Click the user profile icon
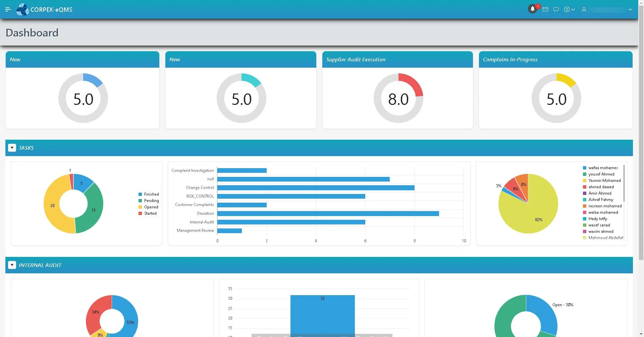Viewport: 644px width, 337px height. point(584,10)
